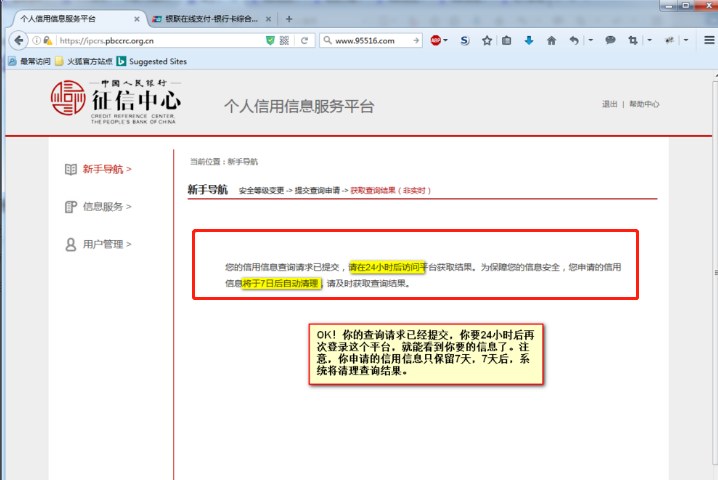Expand the Adblock Plus dropdown arrow

pyautogui.click(x=448, y=41)
